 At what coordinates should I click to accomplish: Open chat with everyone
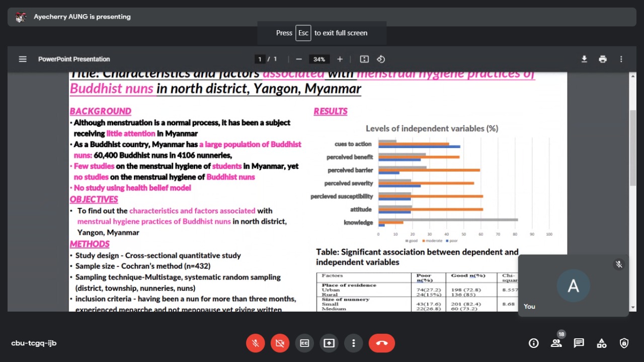(x=579, y=343)
